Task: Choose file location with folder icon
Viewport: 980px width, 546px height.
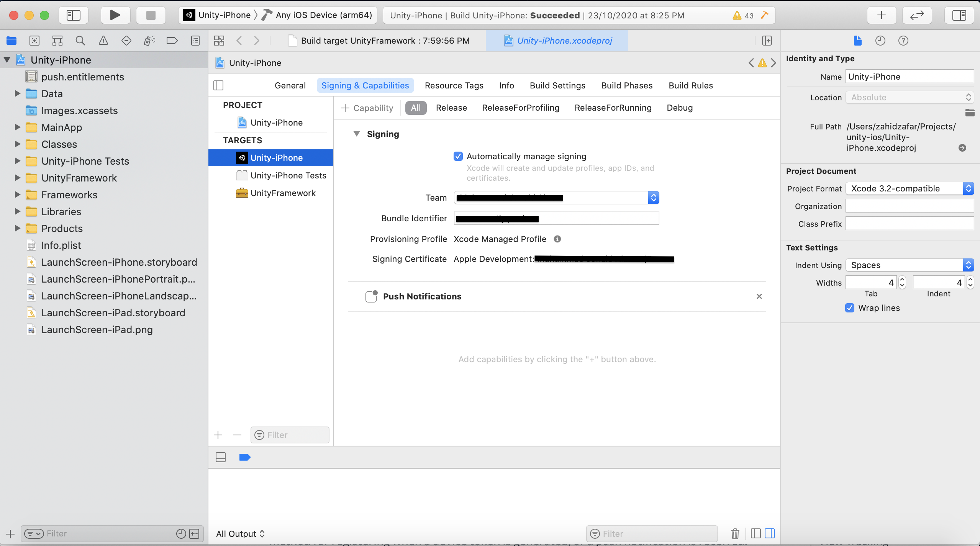Action: (970, 113)
